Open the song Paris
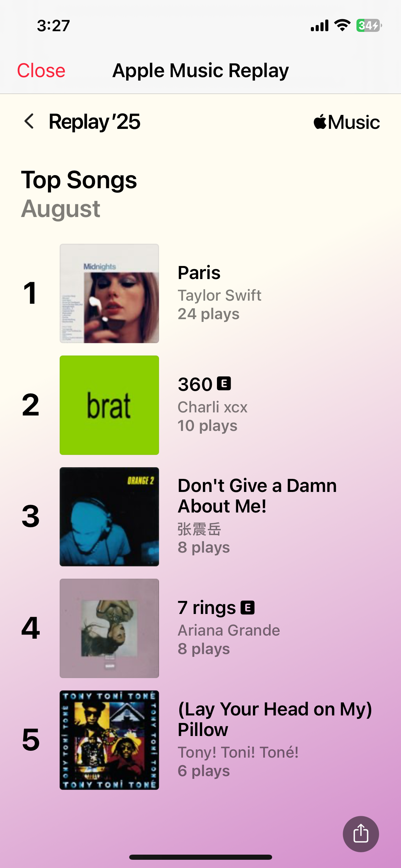 (199, 273)
